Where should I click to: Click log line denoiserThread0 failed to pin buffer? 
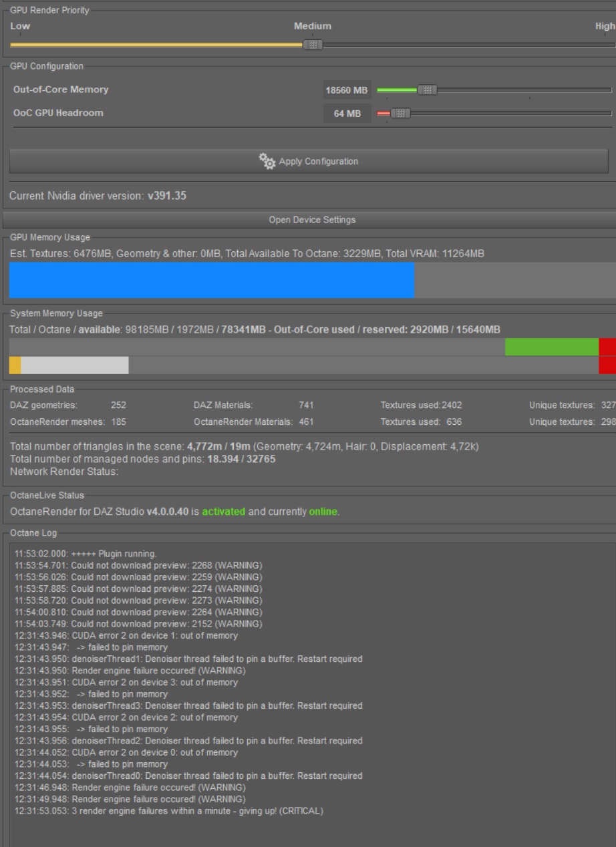[188, 776]
